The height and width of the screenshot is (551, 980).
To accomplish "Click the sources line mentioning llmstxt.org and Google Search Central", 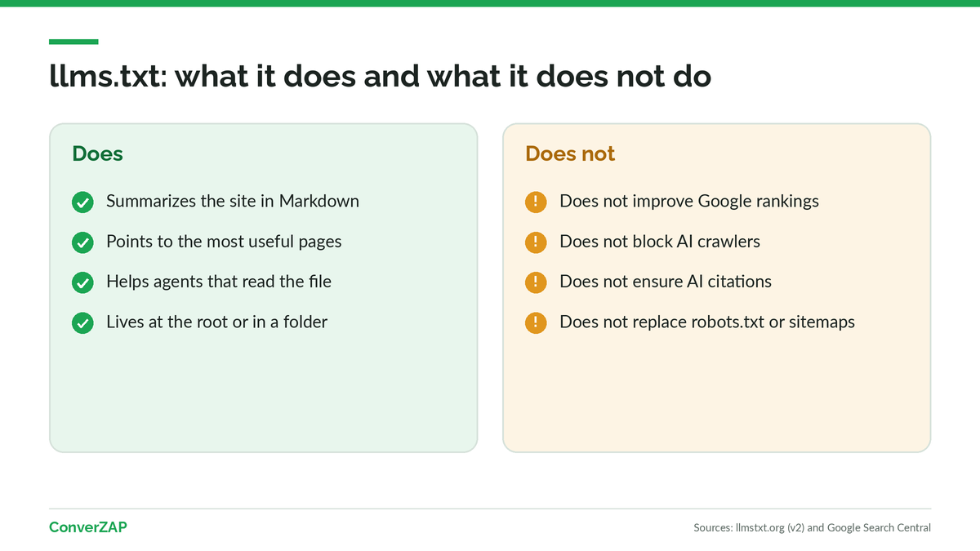I will (x=813, y=528).
